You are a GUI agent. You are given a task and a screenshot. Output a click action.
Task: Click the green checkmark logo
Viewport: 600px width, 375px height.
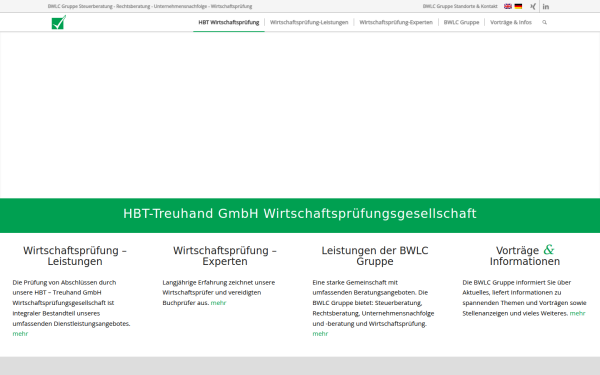[x=59, y=23]
